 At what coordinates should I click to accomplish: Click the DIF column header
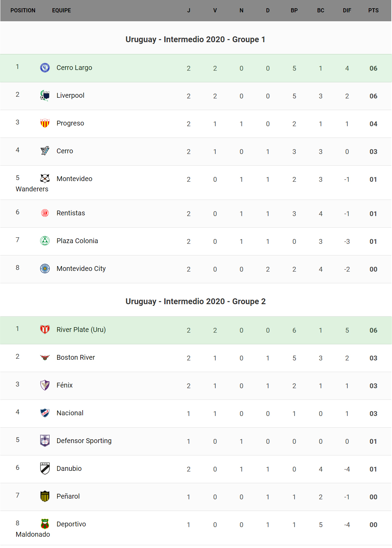tap(347, 10)
